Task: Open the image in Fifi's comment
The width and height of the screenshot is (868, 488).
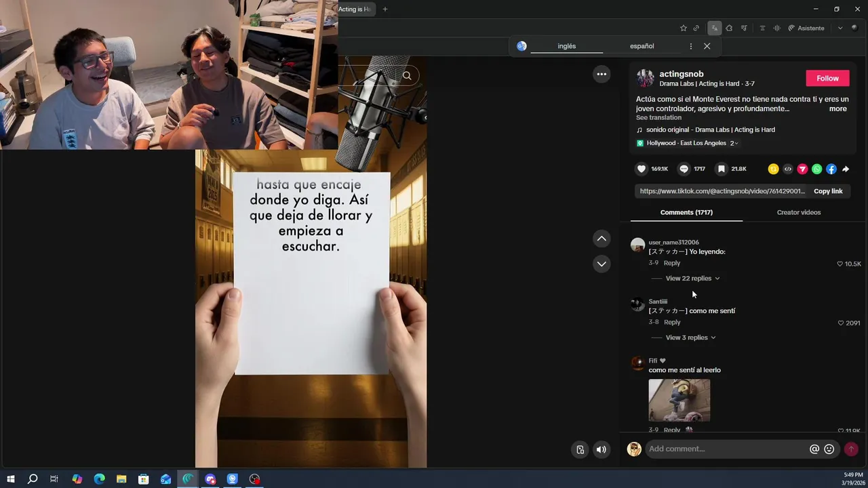Action: (x=679, y=400)
